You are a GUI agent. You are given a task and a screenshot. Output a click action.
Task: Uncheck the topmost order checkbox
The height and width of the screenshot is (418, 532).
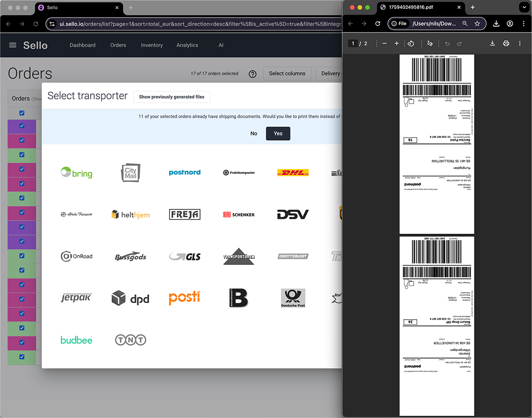[21, 113]
